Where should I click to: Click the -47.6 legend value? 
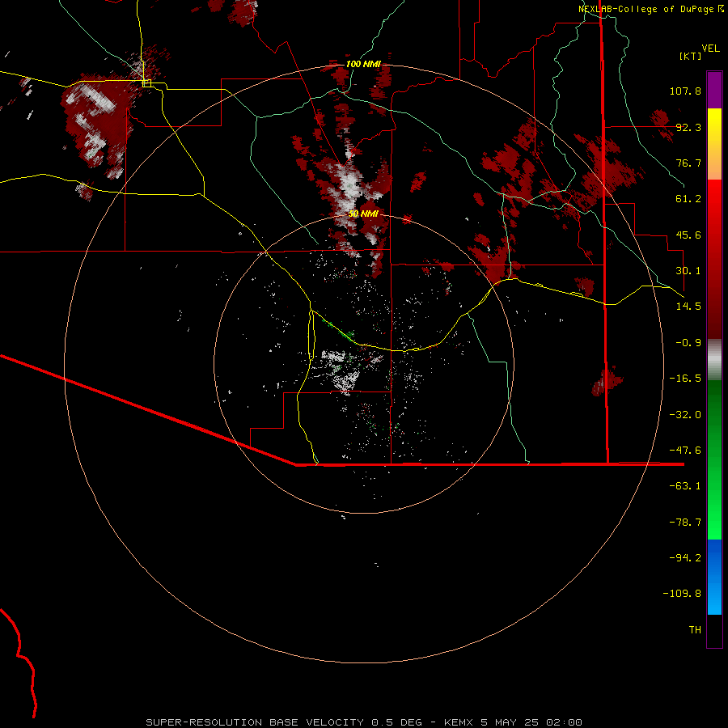(685, 451)
